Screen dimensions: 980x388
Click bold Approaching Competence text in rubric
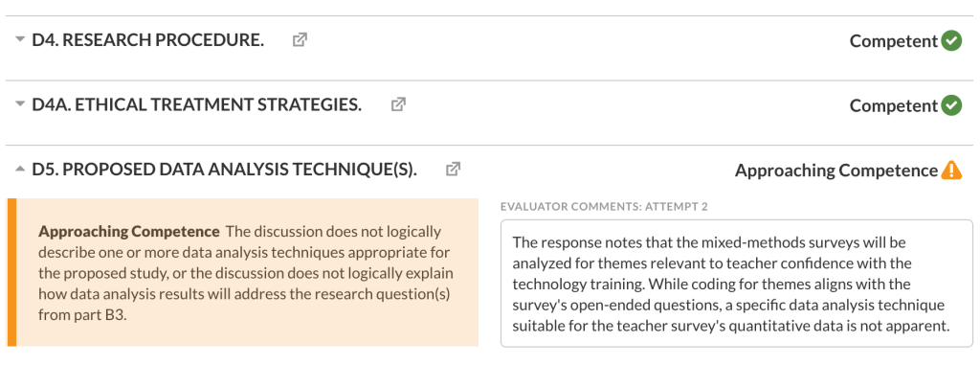click(128, 232)
